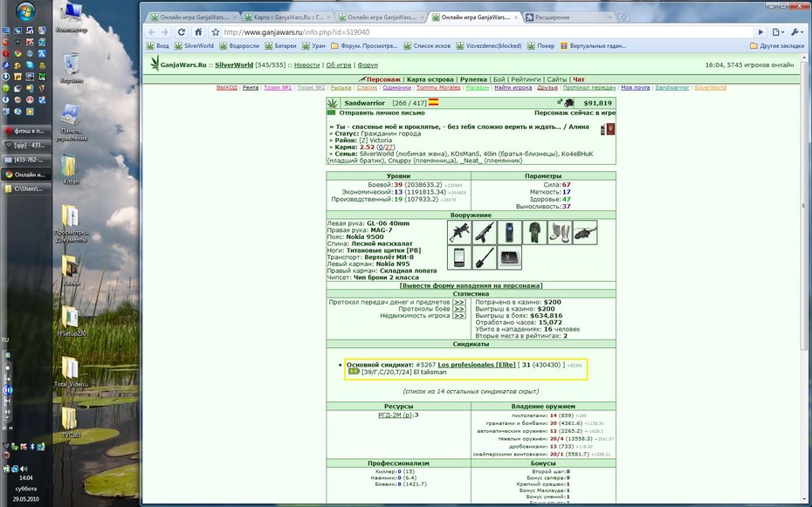This screenshot has height=507, width=812.
Task: Click the Tommy Morales link
Action: 438,88
